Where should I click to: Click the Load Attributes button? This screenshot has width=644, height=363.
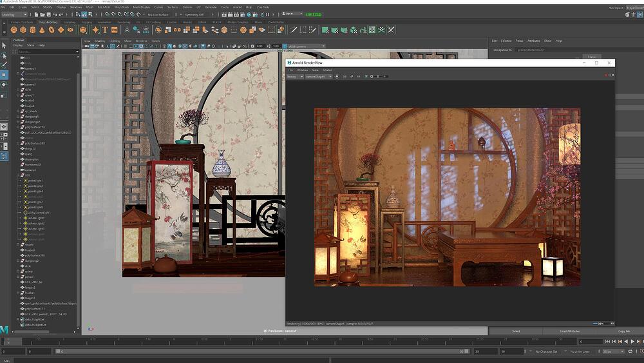coord(570,331)
